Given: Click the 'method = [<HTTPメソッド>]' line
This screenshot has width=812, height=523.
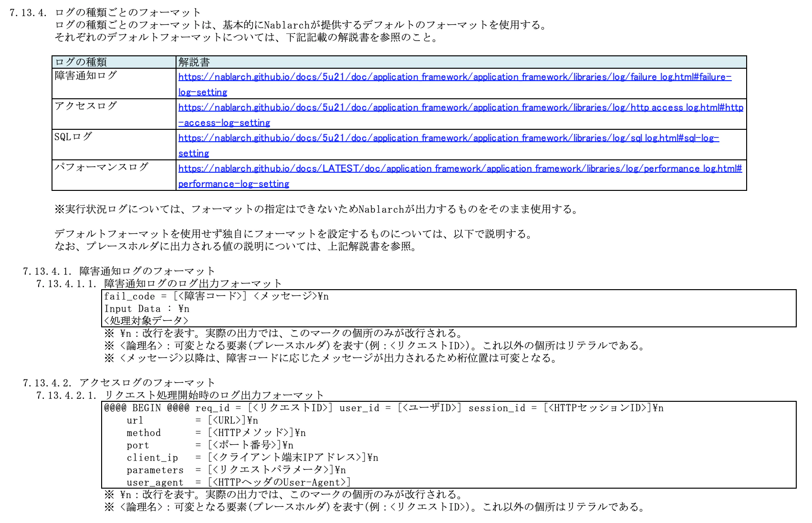Looking at the screenshot, I should [216, 433].
